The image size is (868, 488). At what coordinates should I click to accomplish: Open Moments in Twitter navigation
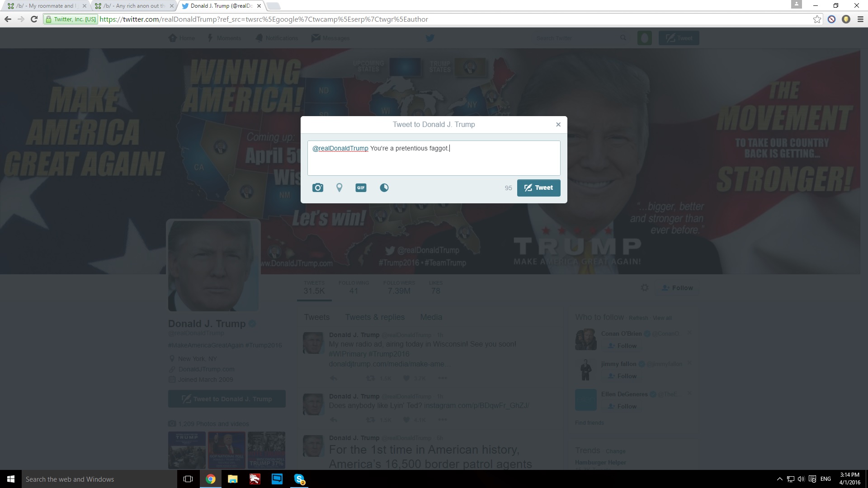coord(224,38)
